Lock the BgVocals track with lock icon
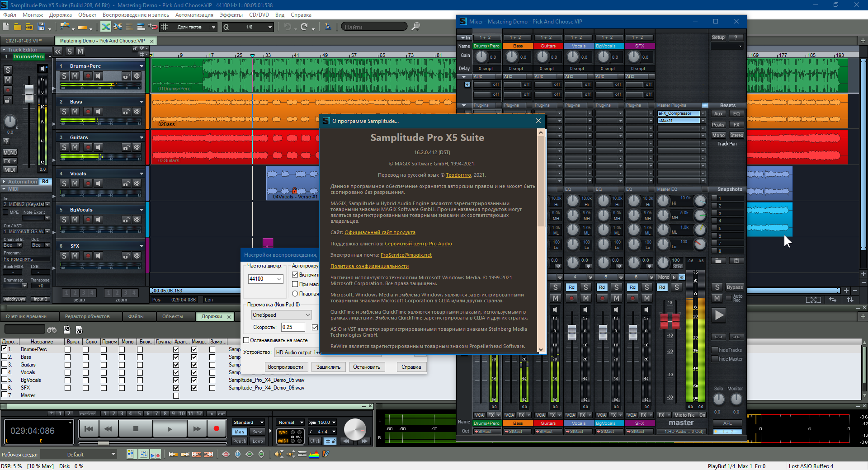The height and width of the screenshot is (470, 868). (126, 220)
